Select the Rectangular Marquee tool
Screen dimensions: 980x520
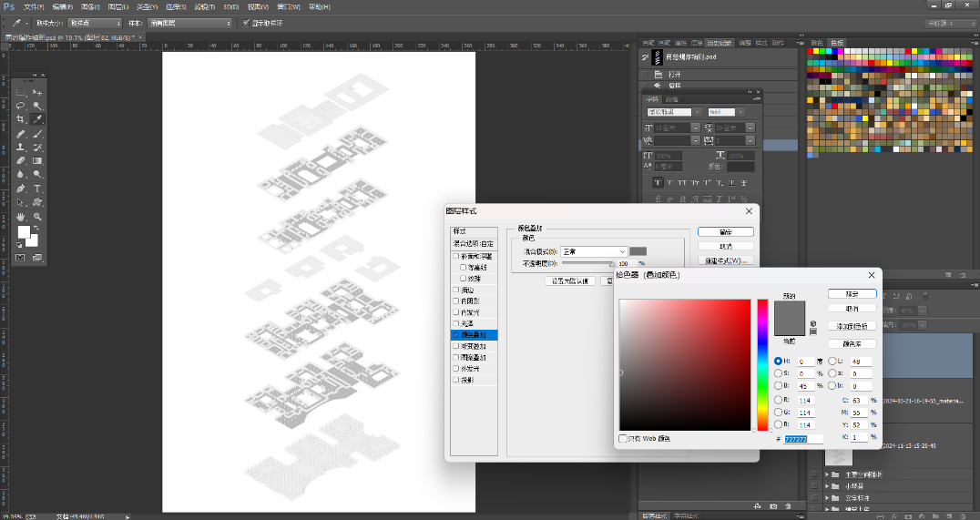pos(21,92)
